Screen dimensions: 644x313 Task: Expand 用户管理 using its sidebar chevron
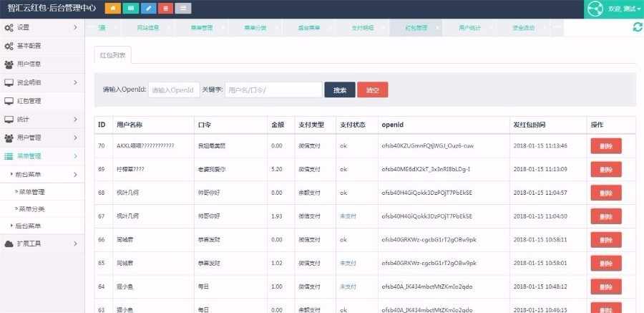point(75,138)
